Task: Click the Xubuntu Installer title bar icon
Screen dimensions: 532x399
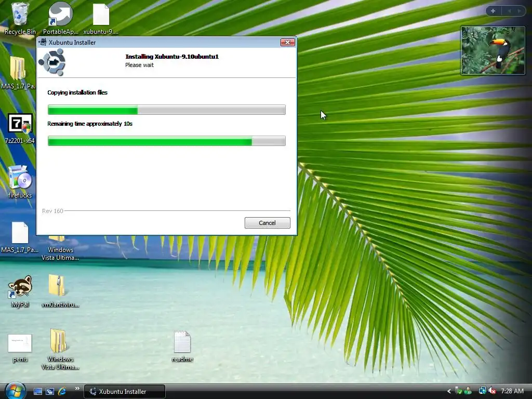Action: tap(43, 42)
